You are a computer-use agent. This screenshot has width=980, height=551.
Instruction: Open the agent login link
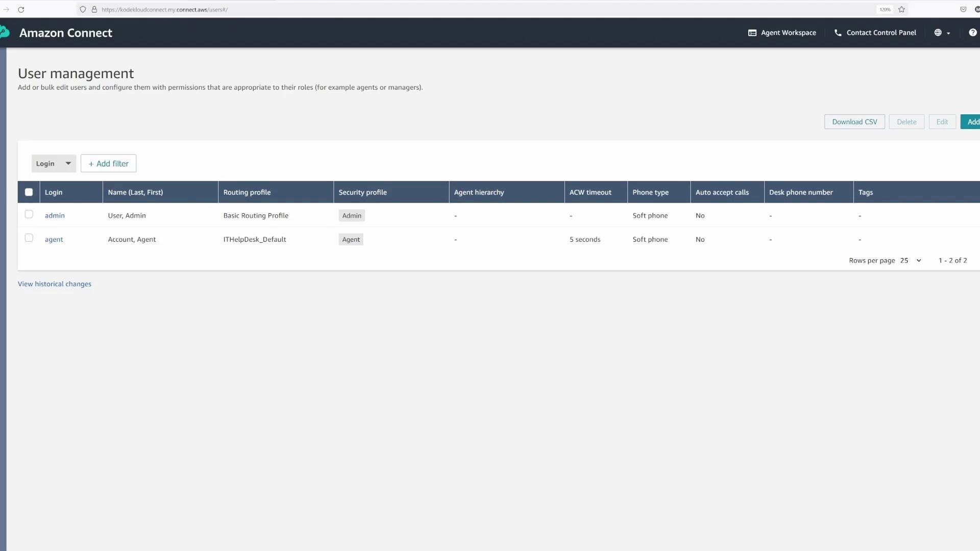54,239
